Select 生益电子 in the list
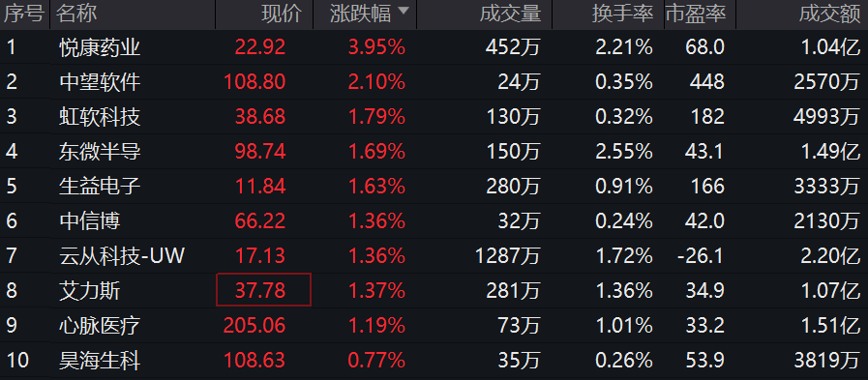 (x=101, y=187)
